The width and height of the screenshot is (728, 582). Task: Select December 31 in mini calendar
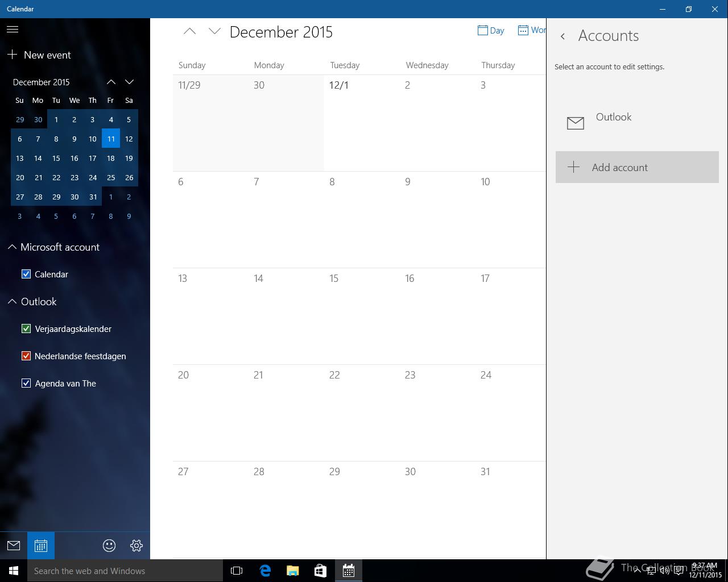93,197
